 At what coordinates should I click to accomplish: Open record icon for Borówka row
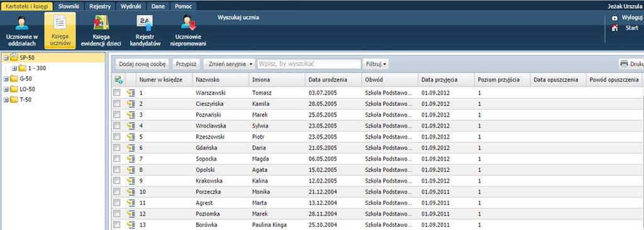[131, 225]
